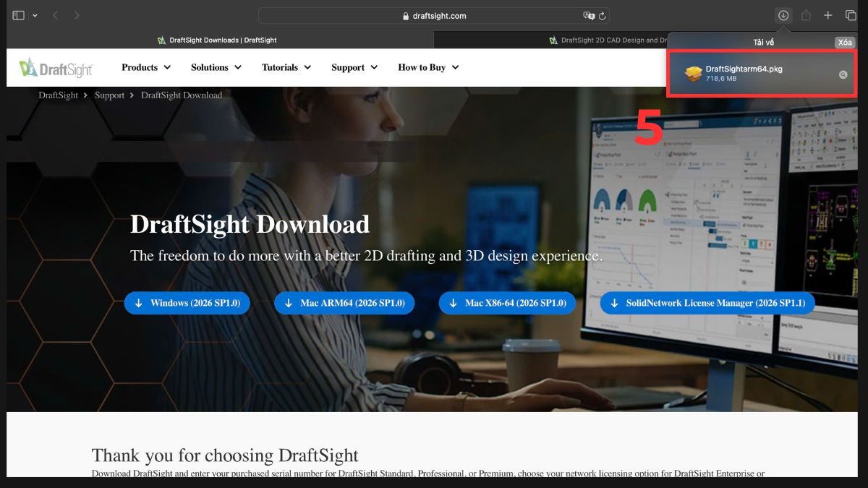The width and height of the screenshot is (868, 488).
Task: Download Mac X86-64 (2026 SP1.0) version
Action: [508, 303]
